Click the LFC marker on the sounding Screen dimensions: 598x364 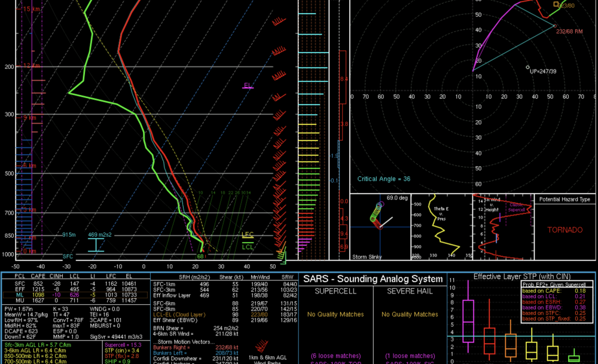[247, 235]
